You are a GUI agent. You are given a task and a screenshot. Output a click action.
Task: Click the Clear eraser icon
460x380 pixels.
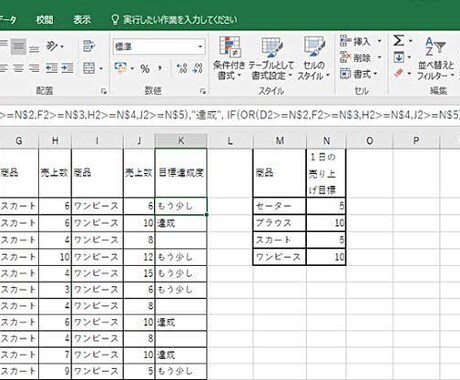(399, 73)
